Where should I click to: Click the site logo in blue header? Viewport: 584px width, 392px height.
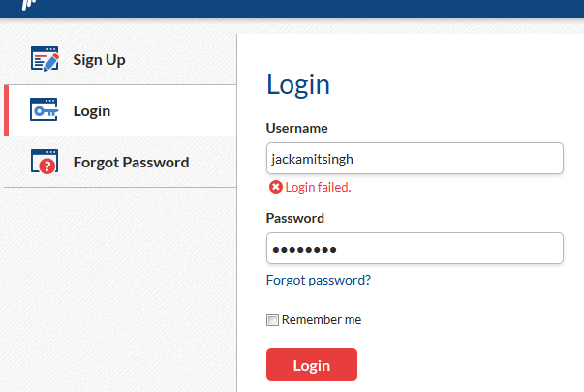[x=29, y=5]
